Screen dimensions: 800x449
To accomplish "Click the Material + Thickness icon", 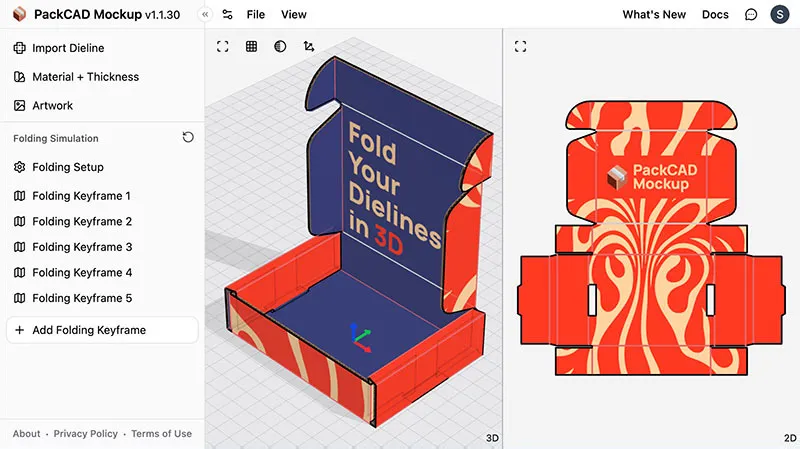I will point(19,77).
